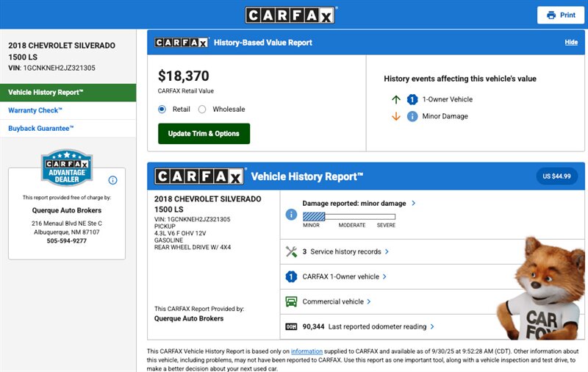588x372 pixels.
Task: Click the info icon beside Advantage Dealer badge
Action: [112, 180]
